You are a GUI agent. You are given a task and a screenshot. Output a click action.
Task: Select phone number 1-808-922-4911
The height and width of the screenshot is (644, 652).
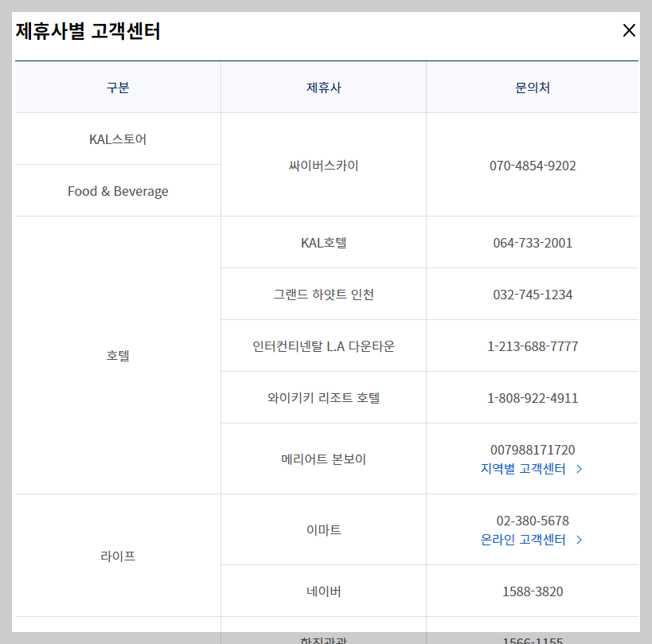tap(533, 398)
